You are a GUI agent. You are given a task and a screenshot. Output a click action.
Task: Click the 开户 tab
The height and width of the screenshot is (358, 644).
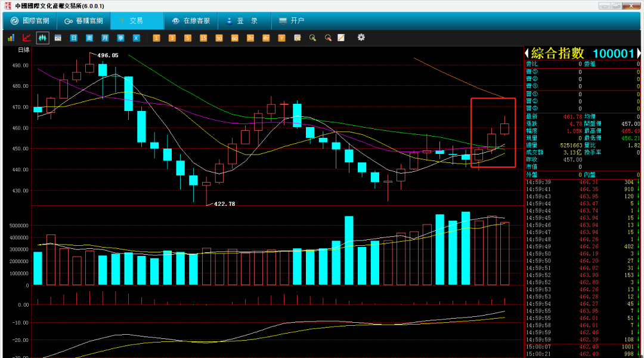tap(292, 21)
